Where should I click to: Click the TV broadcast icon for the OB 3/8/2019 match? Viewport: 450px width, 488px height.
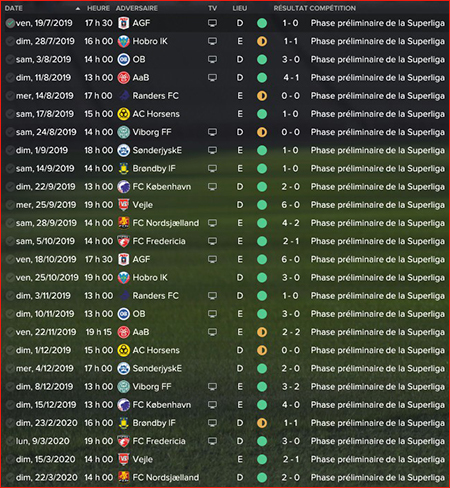coord(212,59)
